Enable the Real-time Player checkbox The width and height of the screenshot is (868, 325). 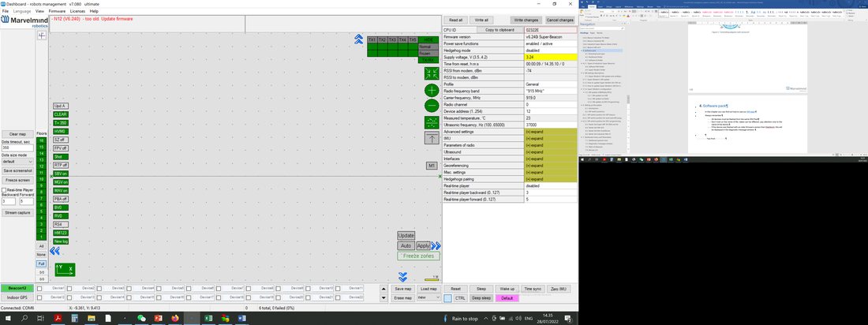coord(3,190)
